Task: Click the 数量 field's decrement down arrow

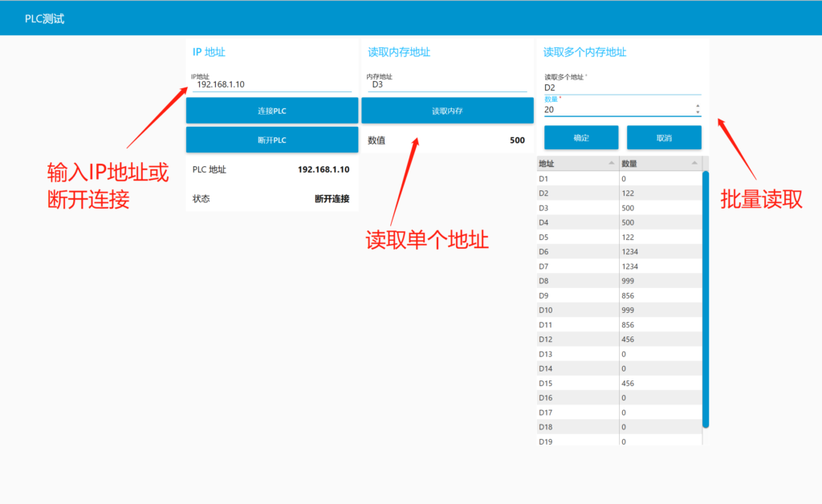Action: pyautogui.click(x=698, y=112)
